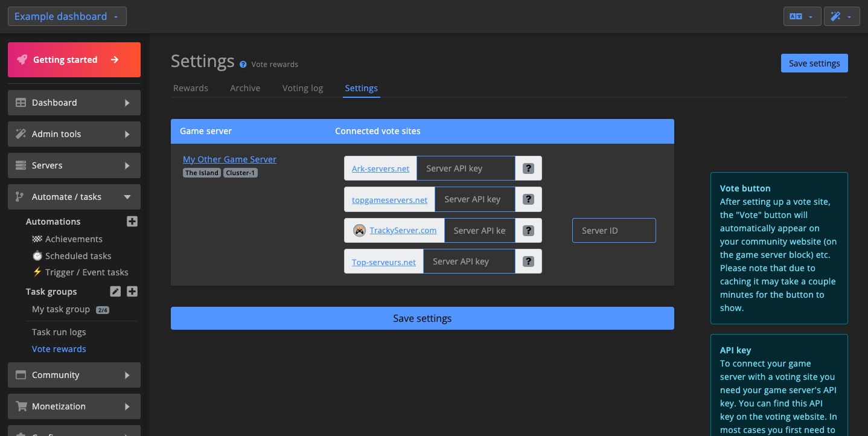Image resolution: width=868 pixels, height=436 pixels.
Task: Open the Example dashboard dropdown
Action: pyautogui.click(x=67, y=16)
